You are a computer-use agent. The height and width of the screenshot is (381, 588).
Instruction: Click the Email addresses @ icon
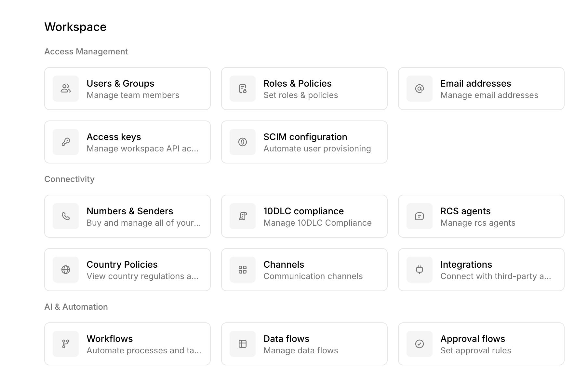pos(420,89)
